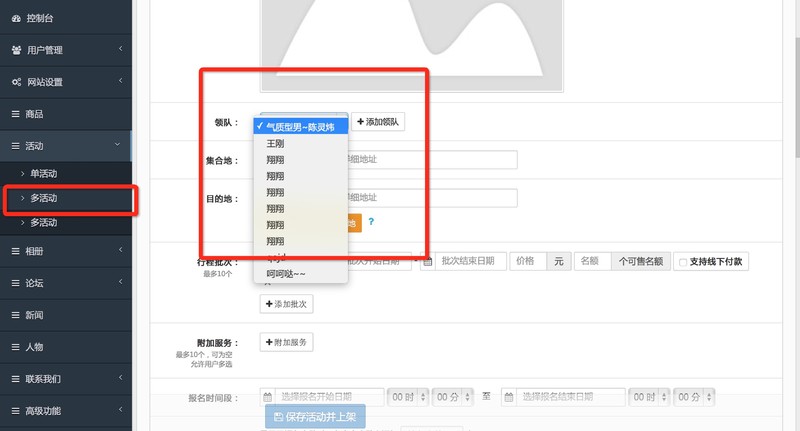Click the orange button beside the help icon
This screenshot has width=800, height=431.
click(x=355, y=223)
